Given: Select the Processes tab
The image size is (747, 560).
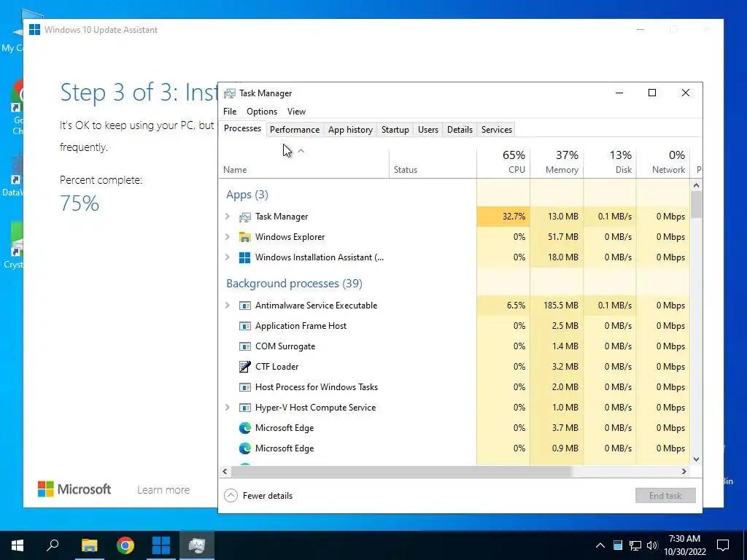Looking at the screenshot, I should coord(242,128).
